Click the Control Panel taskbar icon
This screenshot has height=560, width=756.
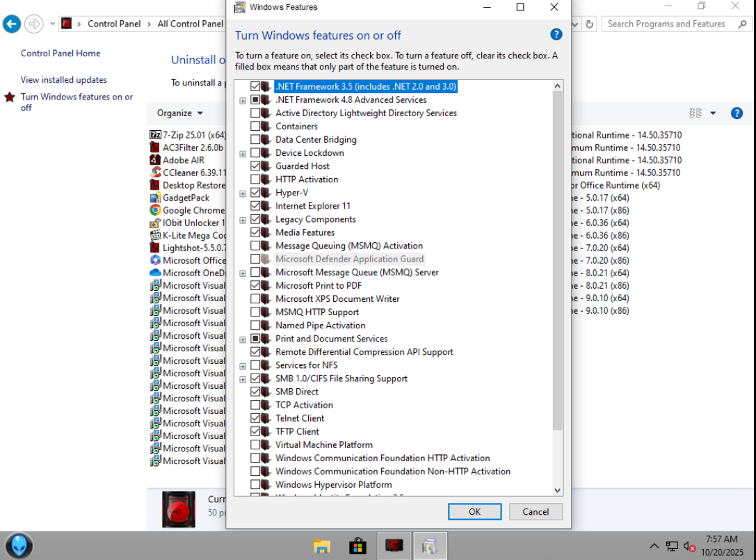tap(394, 545)
